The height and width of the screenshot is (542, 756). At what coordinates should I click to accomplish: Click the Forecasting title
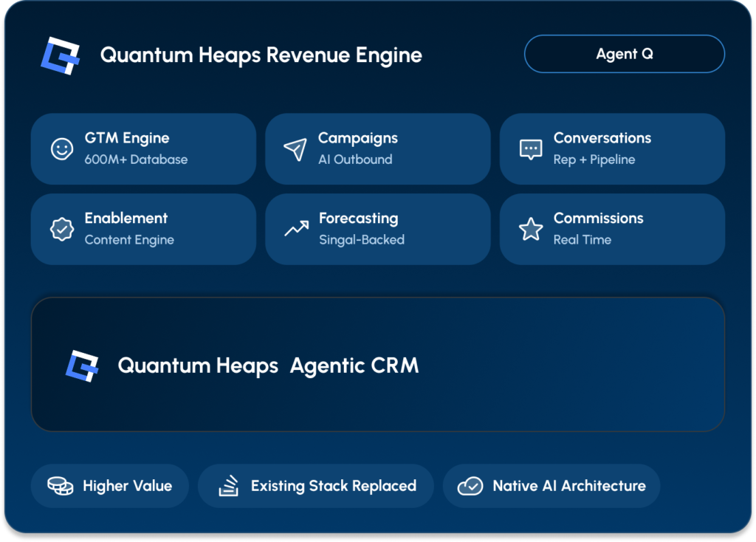tap(358, 219)
